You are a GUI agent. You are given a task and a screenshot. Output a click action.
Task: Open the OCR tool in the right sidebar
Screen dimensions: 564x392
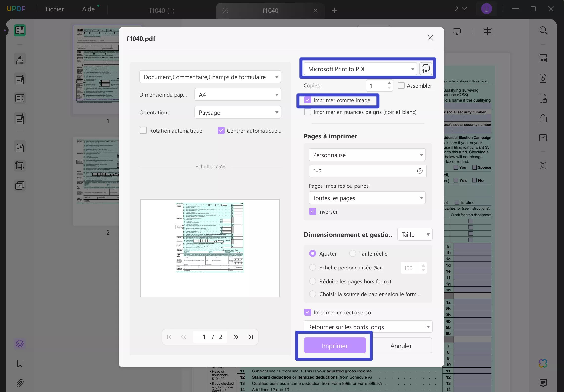543,58
